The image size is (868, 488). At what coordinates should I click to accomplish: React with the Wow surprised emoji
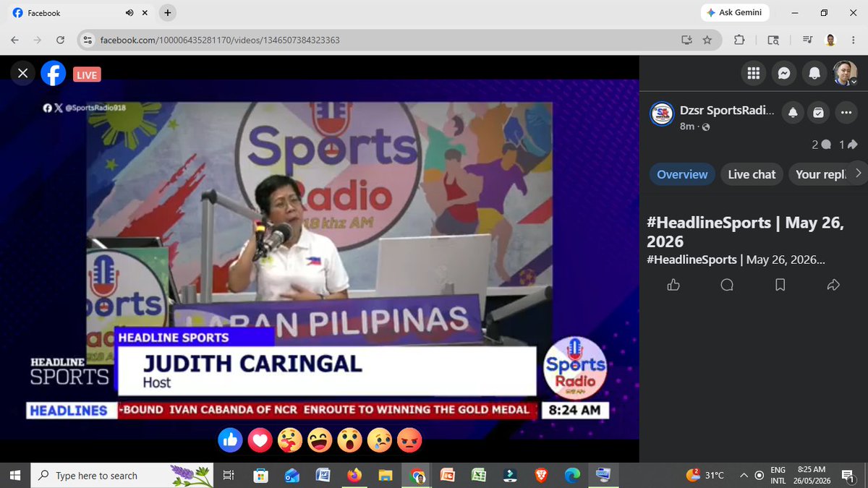pyautogui.click(x=350, y=440)
